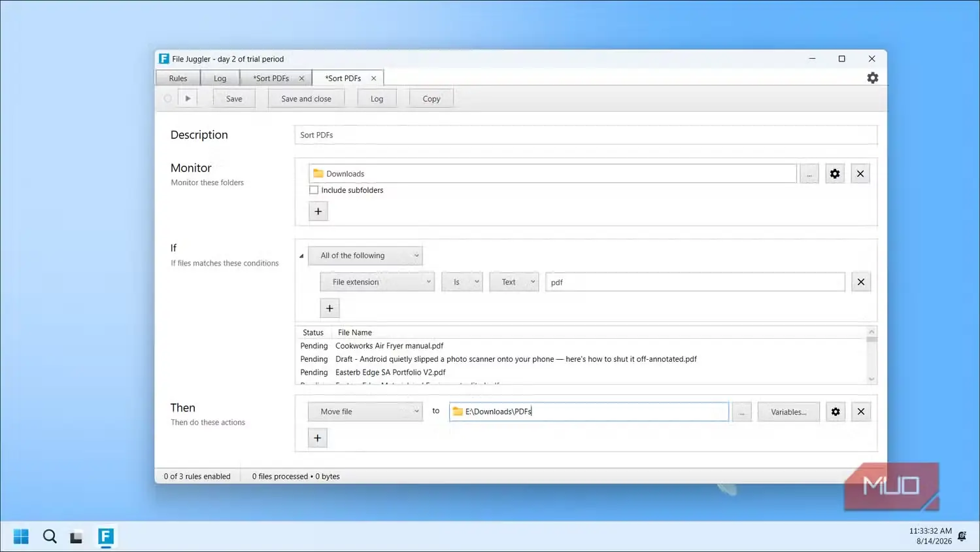Open rule Log from toolbar button
The height and width of the screenshot is (552, 980).
pyautogui.click(x=377, y=99)
